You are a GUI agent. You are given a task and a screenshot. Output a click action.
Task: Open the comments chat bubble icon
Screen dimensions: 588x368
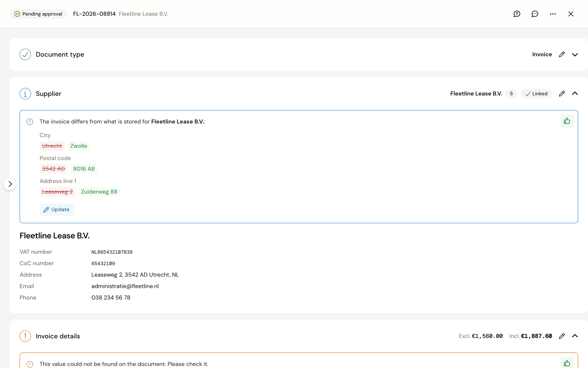click(x=535, y=14)
